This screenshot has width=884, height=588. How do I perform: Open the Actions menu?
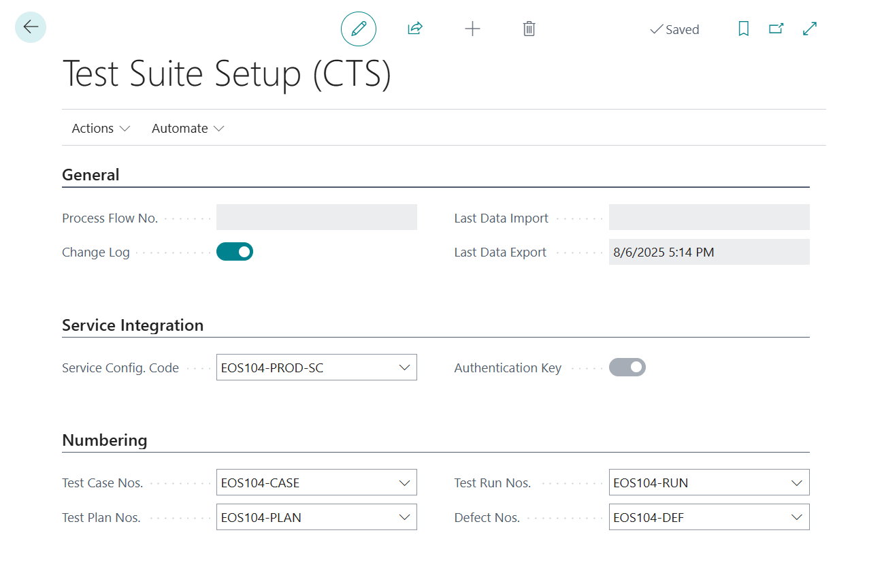[x=101, y=128]
